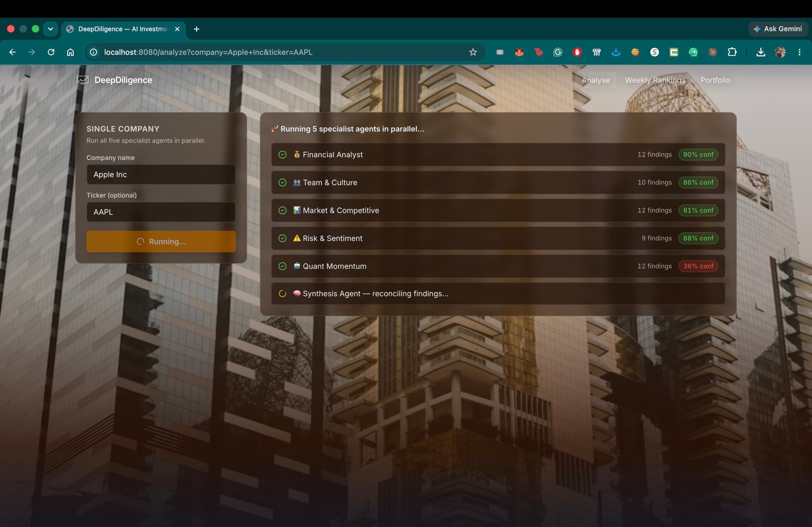Open the MetaMask fox extension icon
This screenshot has height=527, width=812.
[x=519, y=52]
